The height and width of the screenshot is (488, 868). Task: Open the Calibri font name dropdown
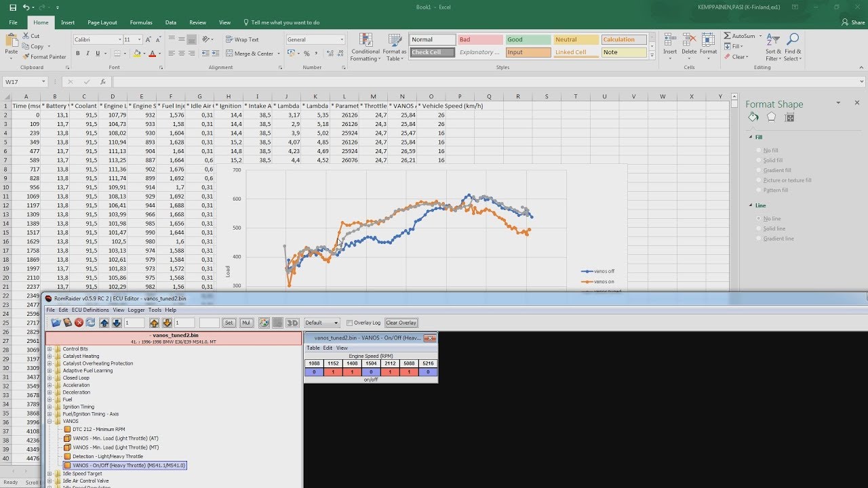(119, 39)
